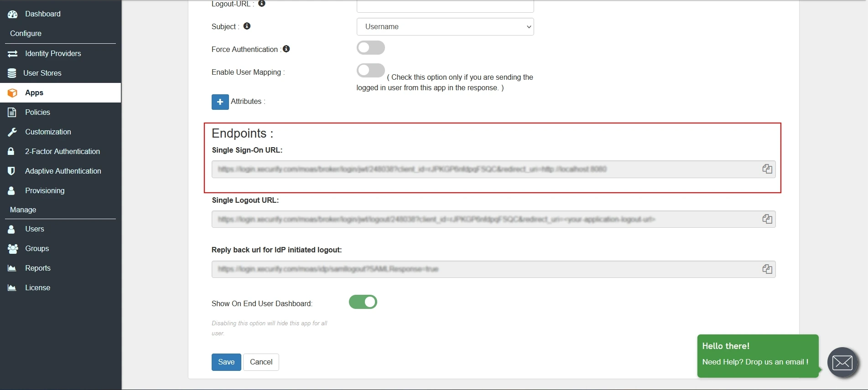Toggle Force Authentication switch
The image size is (868, 390).
tap(371, 47)
